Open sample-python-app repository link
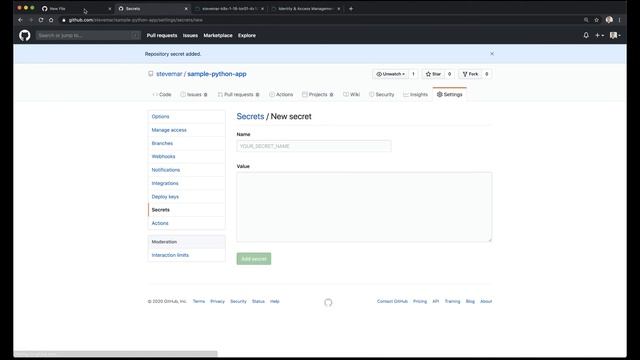Screen dimensions: 640x360 [217, 74]
